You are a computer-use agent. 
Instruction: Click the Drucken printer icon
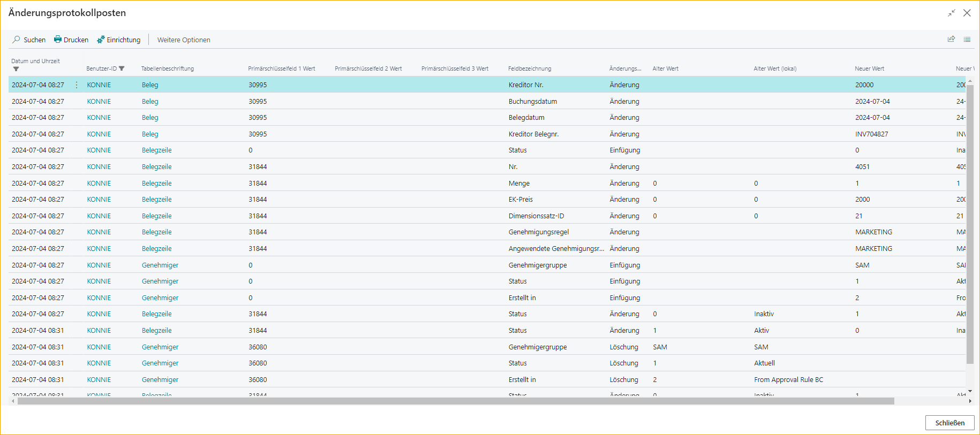pos(58,40)
